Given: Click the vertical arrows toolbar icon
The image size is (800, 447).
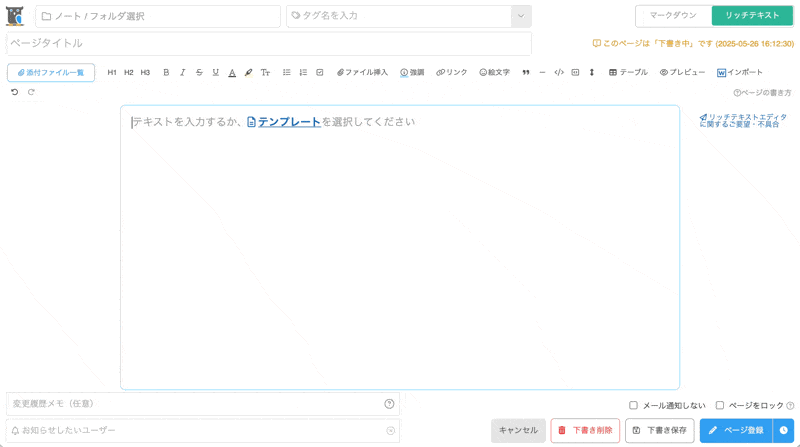Looking at the screenshot, I should coord(592,72).
